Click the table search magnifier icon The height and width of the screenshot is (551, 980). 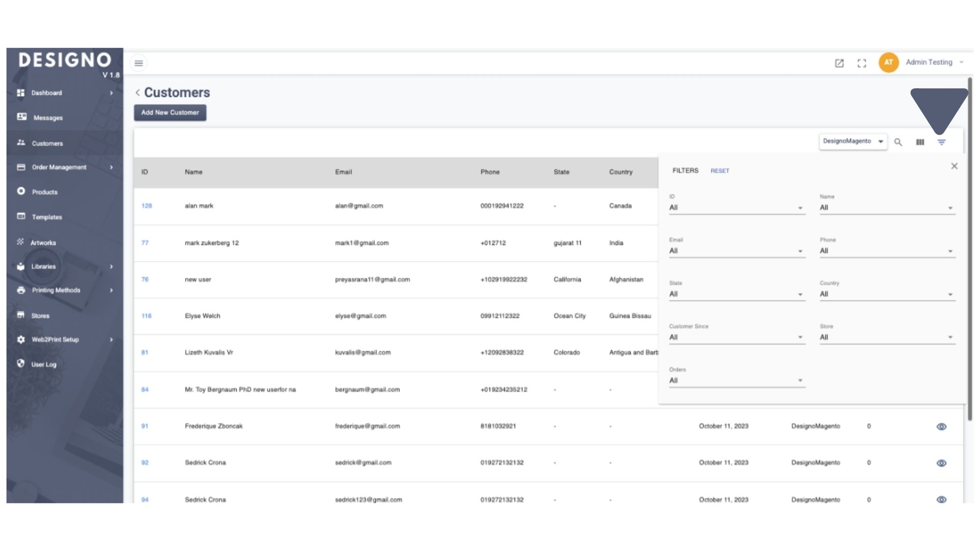click(x=898, y=142)
